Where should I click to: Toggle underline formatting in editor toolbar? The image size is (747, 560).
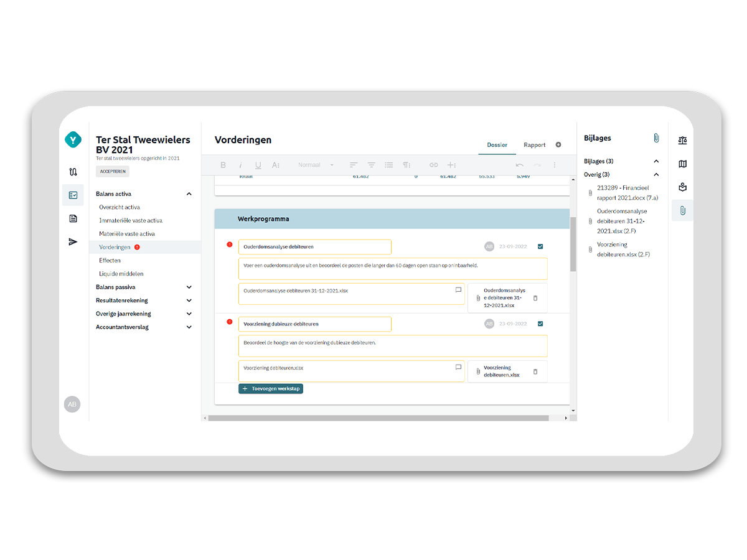tap(258, 165)
